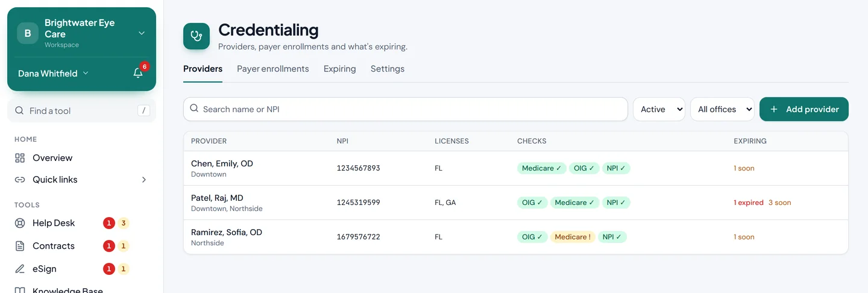
Task: Click NPI number 1234567893
Action: (x=358, y=168)
